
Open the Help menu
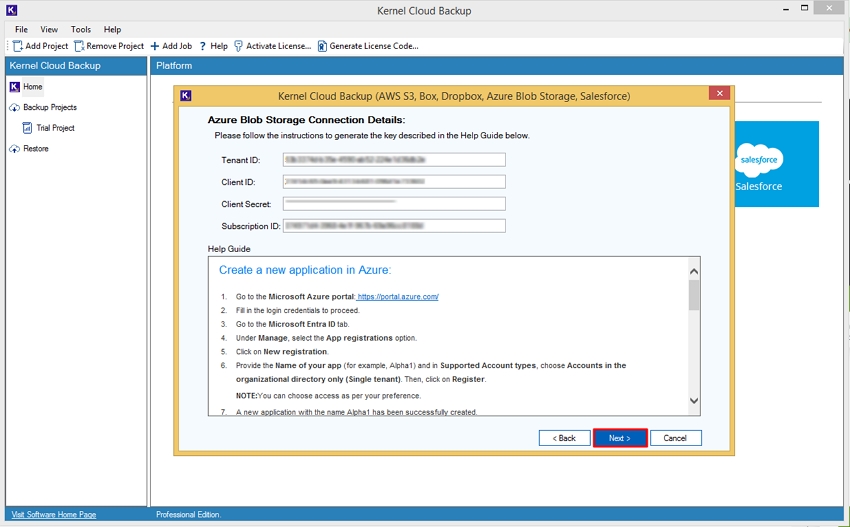coord(112,29)
